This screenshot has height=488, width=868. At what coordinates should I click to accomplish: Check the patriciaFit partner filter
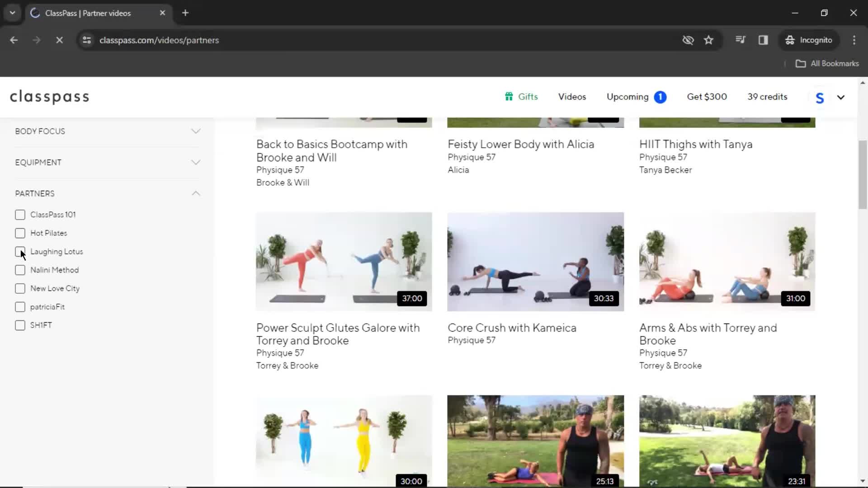(x=20, y=307)
